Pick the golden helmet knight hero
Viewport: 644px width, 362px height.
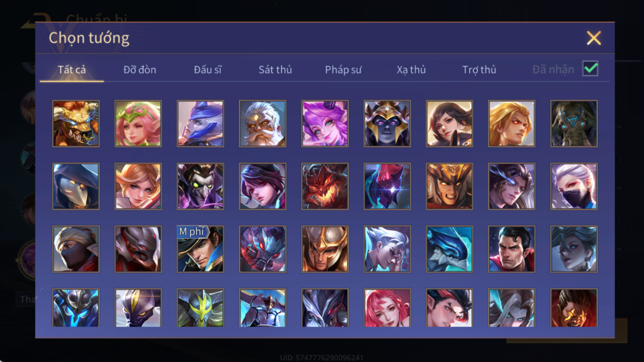(325, 249)
